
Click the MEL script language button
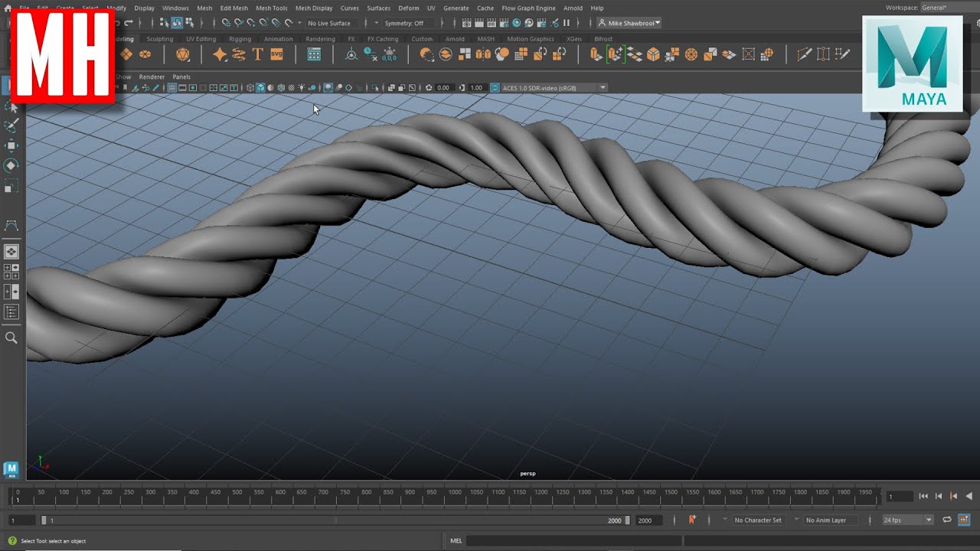(456, 540)
